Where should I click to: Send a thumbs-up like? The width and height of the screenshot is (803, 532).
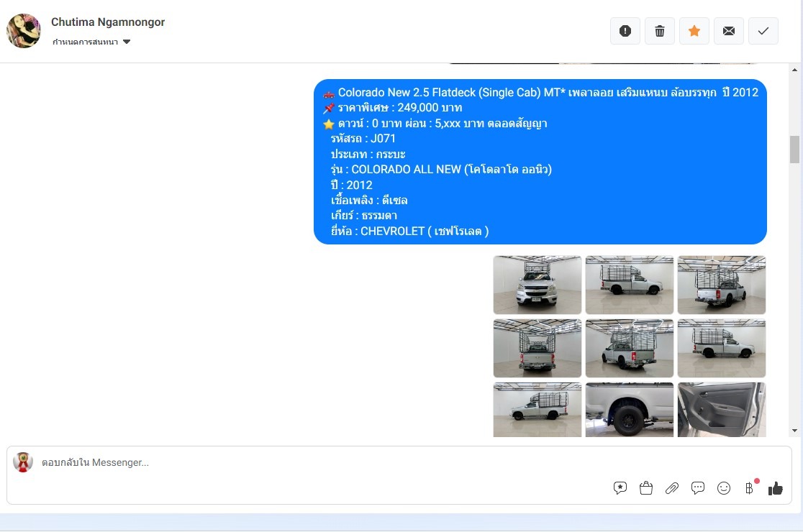[776, 489]
